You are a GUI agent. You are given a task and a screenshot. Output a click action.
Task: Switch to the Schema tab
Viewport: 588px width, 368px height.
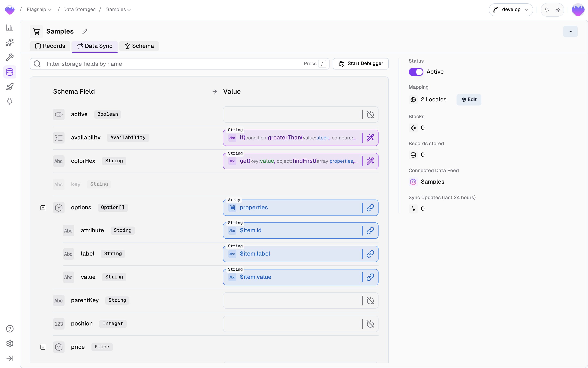tap(139, 46)
